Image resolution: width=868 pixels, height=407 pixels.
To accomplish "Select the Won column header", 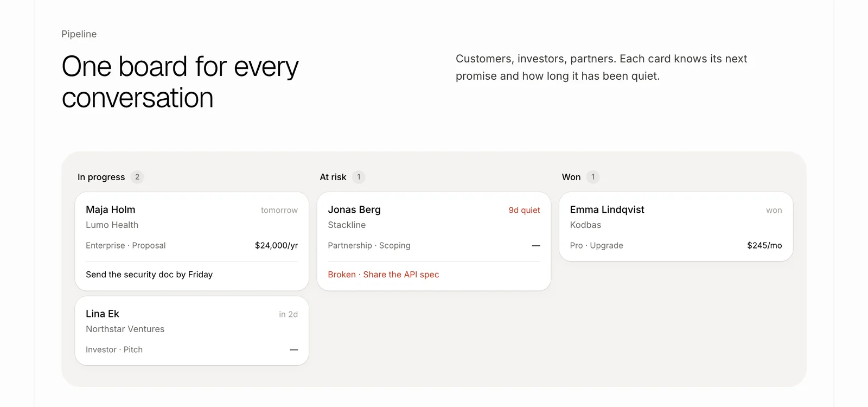I will pos(571,177).
